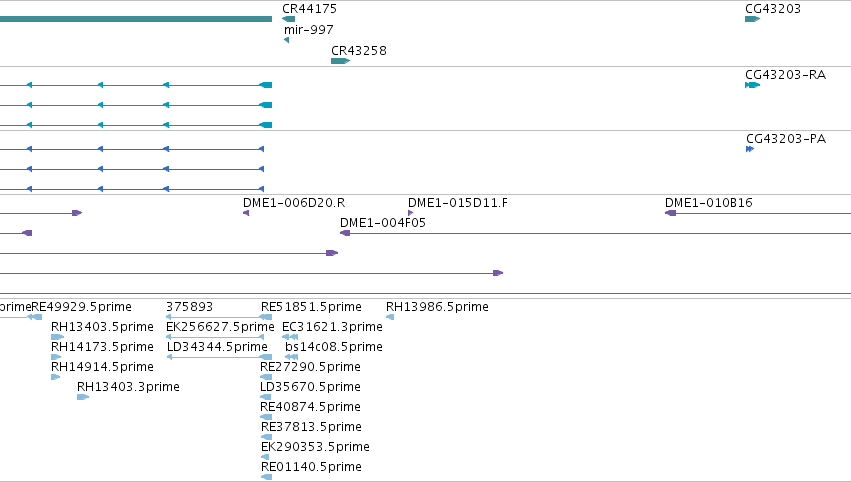Select the CR44175 gene arrow glyph

(x=289, y=19)
